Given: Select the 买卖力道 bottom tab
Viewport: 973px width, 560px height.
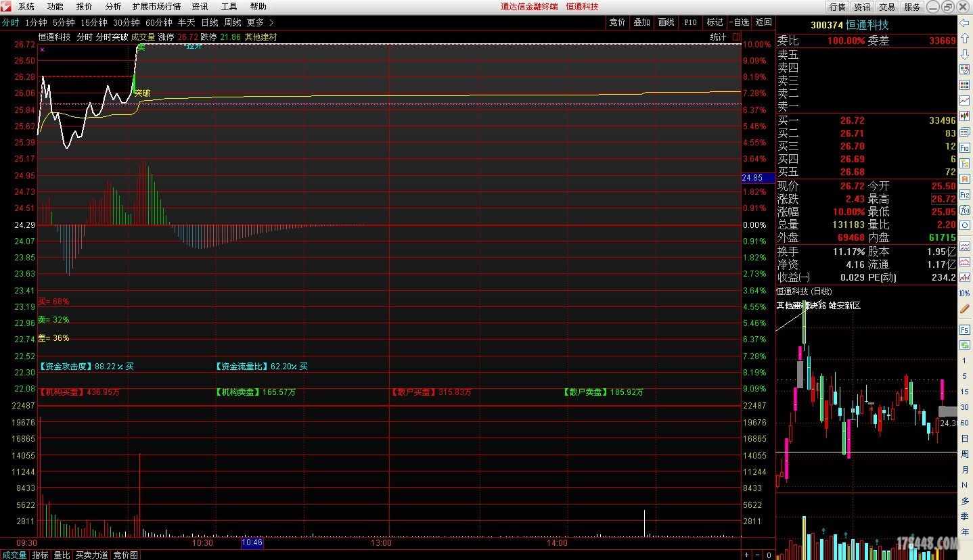Looking at the screenshot, I should pyautogui.click(x=91, y=555).
